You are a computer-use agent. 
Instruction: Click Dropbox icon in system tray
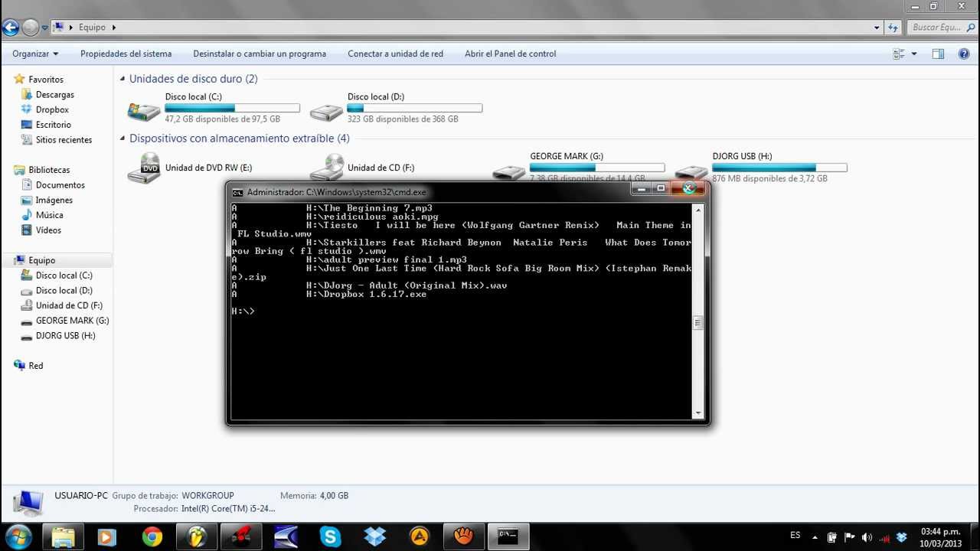902,536
